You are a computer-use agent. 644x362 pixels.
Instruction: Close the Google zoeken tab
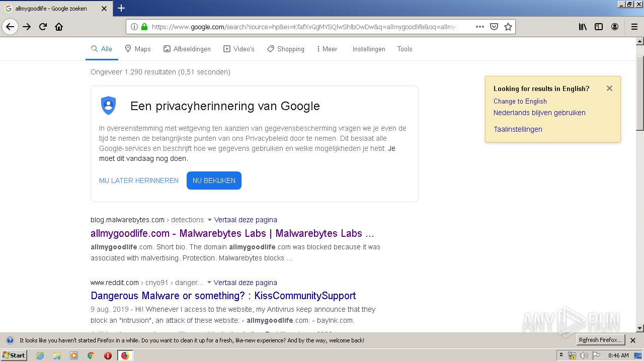point(104,9)
